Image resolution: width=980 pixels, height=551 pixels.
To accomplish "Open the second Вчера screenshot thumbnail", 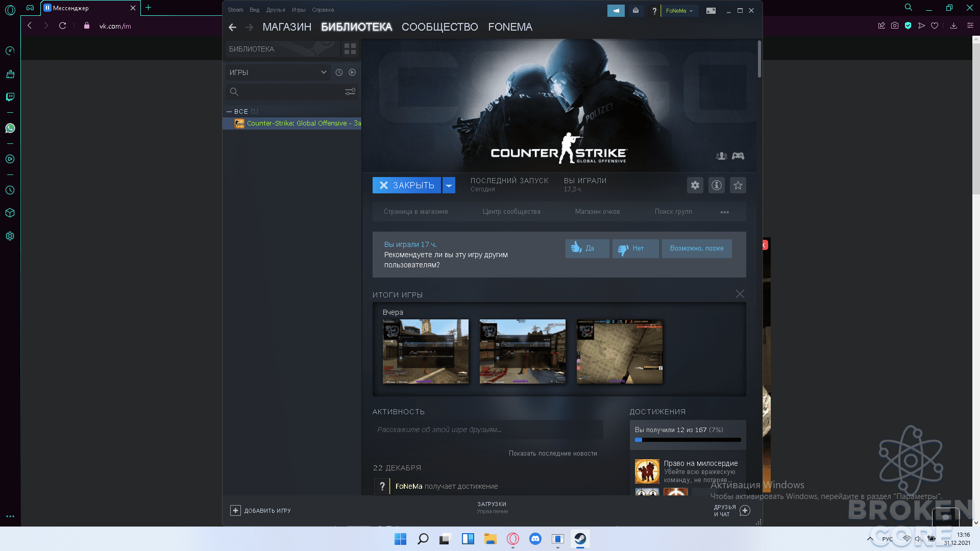I will (x=523, y=352).
